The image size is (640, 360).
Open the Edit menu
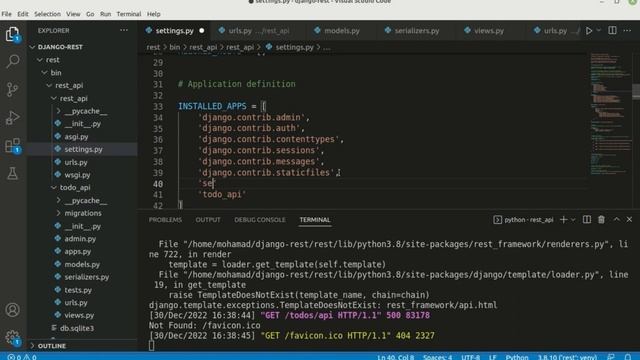pos(23,14)
